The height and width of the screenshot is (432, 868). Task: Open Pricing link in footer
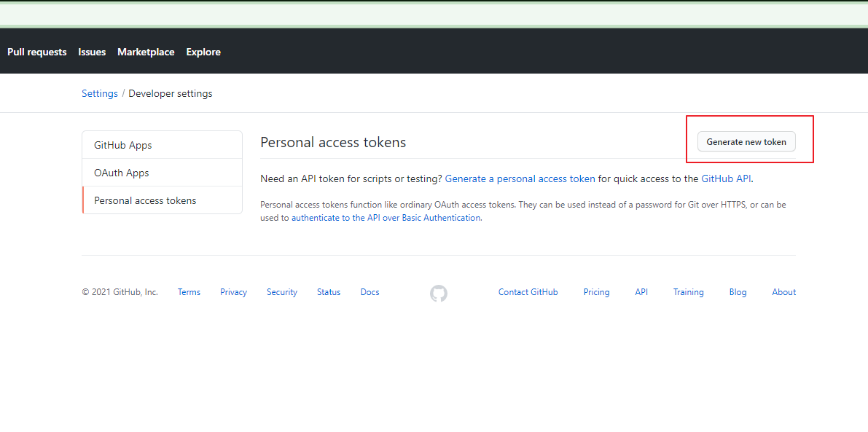596,292
